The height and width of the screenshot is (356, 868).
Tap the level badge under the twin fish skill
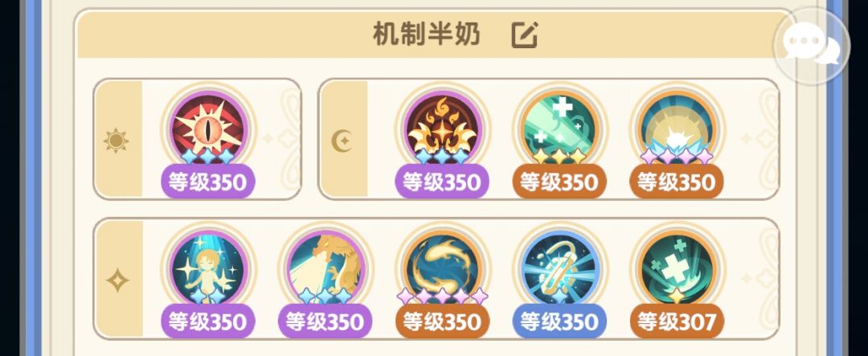[x=442, y=321]
